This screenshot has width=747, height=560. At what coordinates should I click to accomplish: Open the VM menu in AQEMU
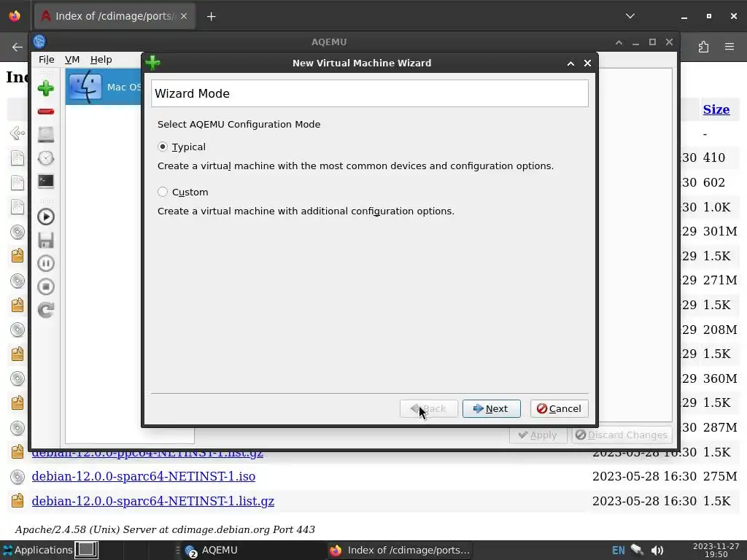click(x=72, y=60)
